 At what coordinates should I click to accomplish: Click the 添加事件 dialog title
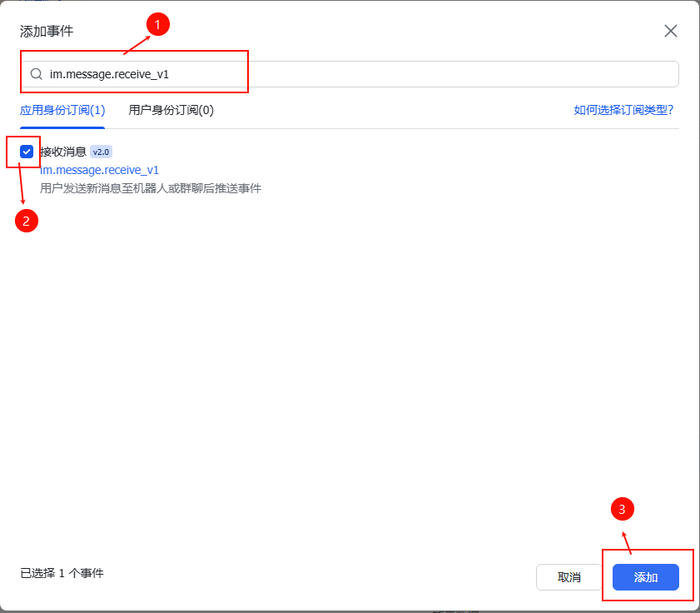pos(47,32)
